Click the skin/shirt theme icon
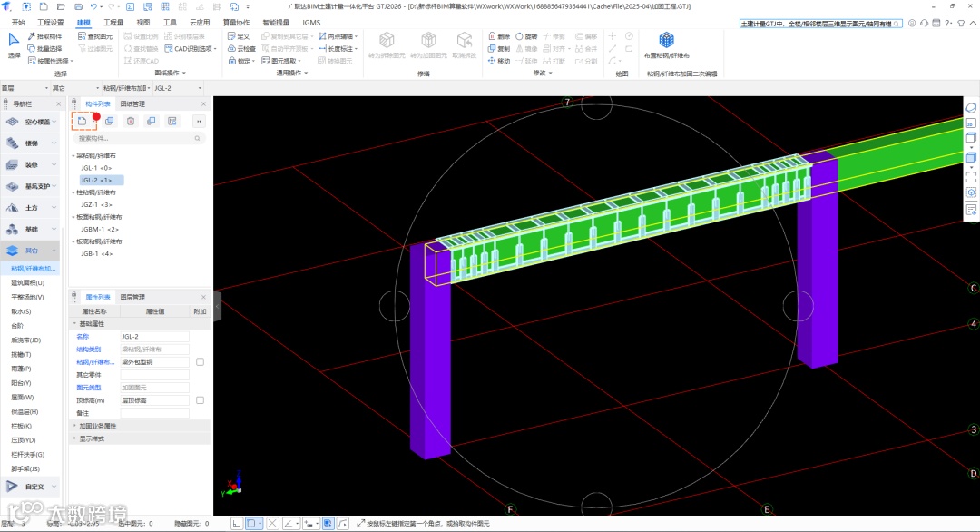The width and height of the screenshot is (980, 532). coord(961,23)
